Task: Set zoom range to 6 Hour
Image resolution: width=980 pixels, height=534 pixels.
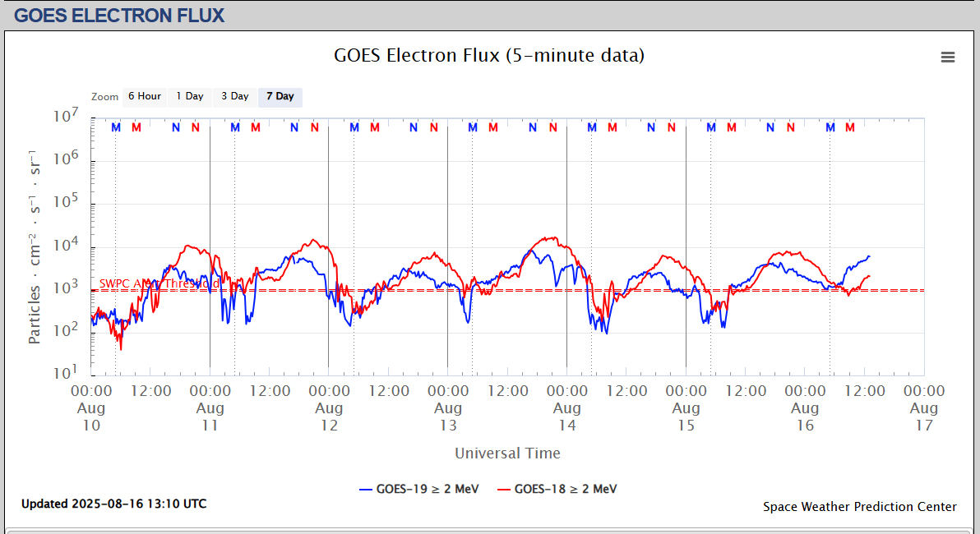Action: pyautogui.click(x=145, y=97)
